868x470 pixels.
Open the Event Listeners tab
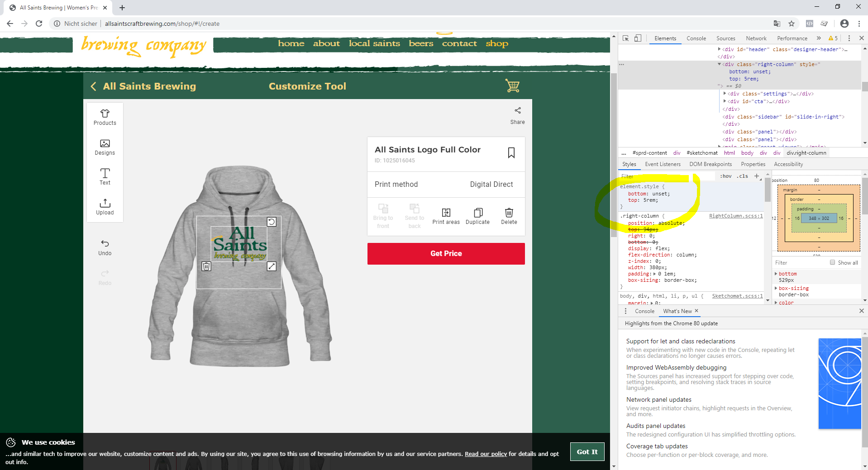(x=663, y=164)
